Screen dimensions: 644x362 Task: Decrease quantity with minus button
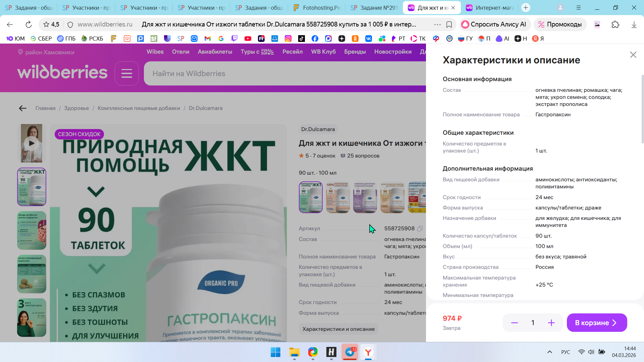(514, 323)
